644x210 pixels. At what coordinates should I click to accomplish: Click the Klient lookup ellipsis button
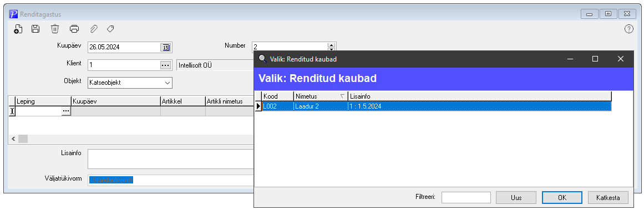click(165, 65)
